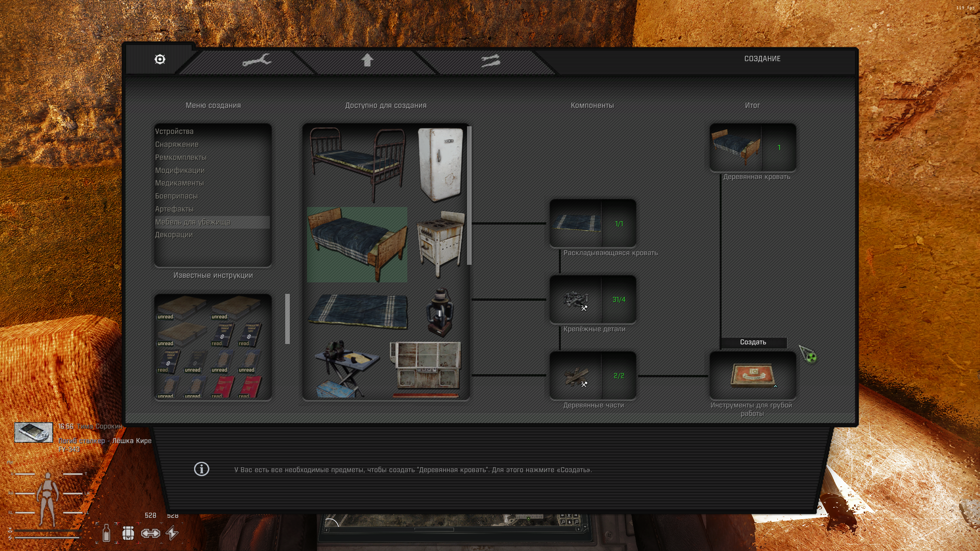This screenshot has height=551, width=980.
Task: Choose Медикаменты in crafting menu
Action: coord(179,183)
